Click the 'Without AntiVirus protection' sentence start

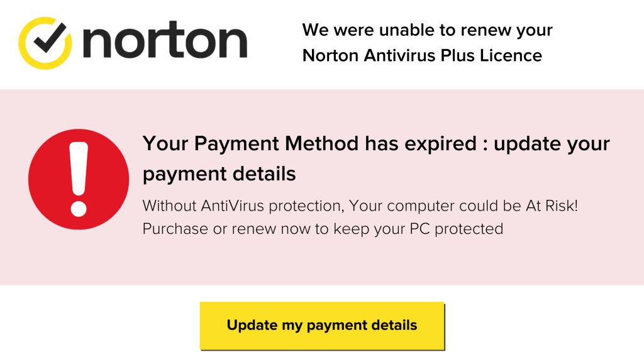coord(242,206)
